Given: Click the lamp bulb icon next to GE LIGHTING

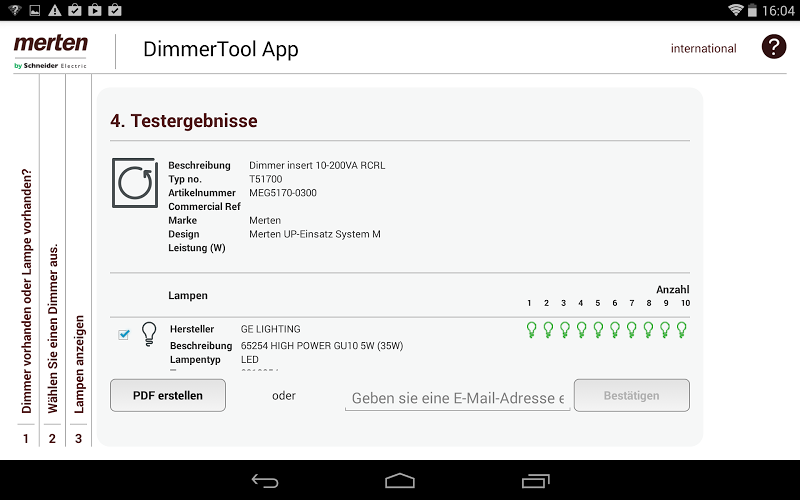Looking at the screenshot, I should click(149, 334).
